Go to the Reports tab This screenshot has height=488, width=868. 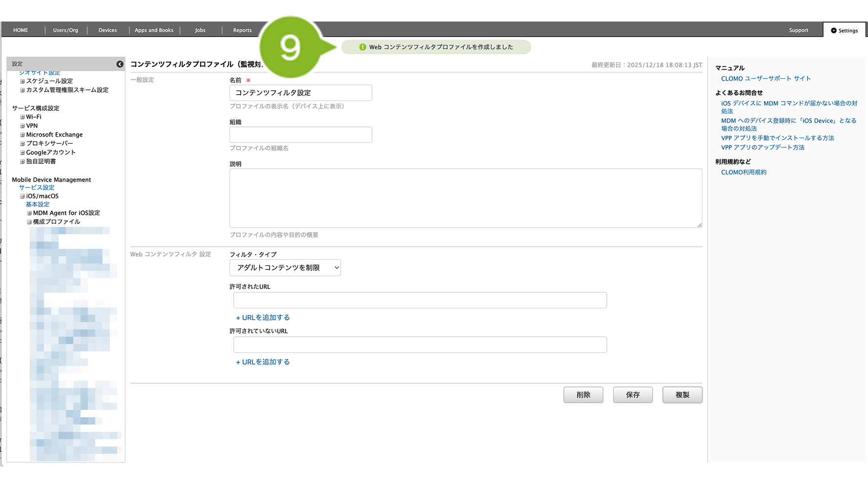(x=242, y=30)
